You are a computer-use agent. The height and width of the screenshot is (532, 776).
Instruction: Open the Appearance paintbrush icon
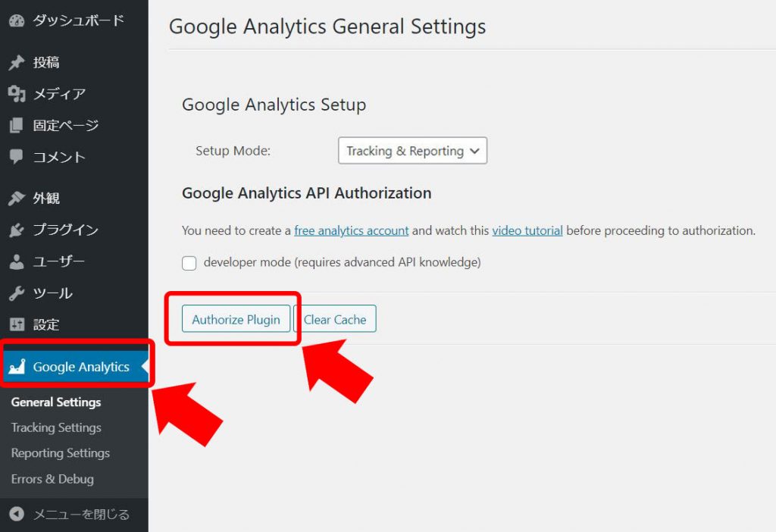17,198
